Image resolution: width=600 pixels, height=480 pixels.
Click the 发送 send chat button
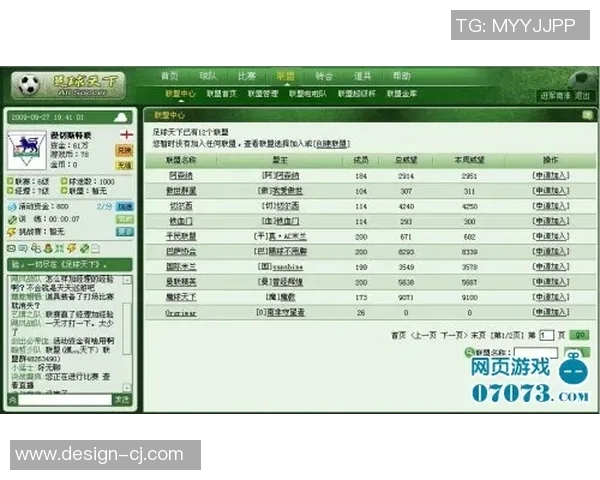coord(122,400)
